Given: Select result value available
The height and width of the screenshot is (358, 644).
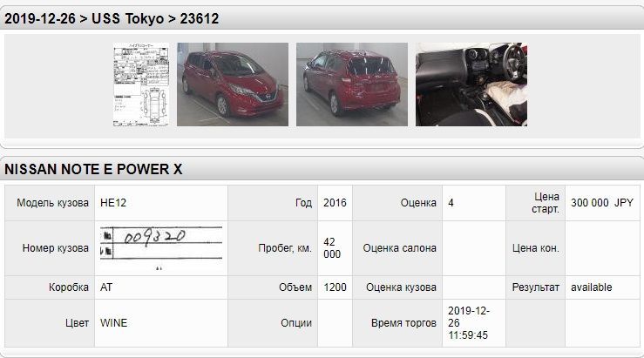Looking at the screenshot, I should [592, 287].
